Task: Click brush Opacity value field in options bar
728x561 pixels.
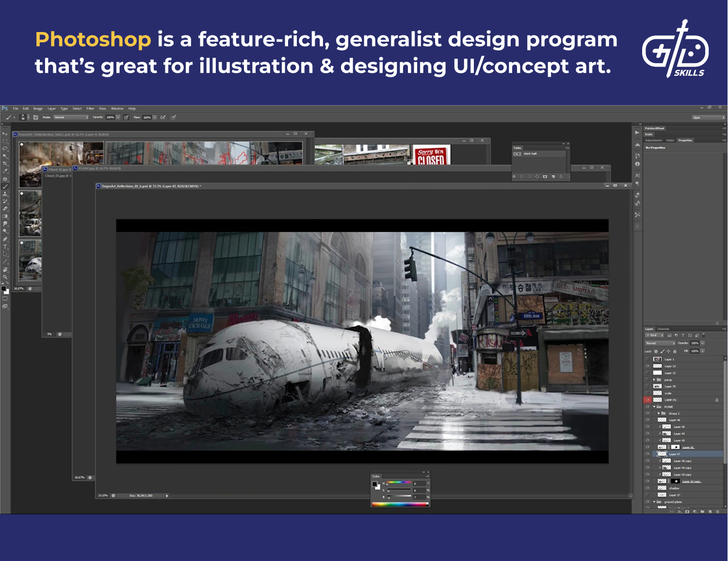Action: [x=110, y=117]
